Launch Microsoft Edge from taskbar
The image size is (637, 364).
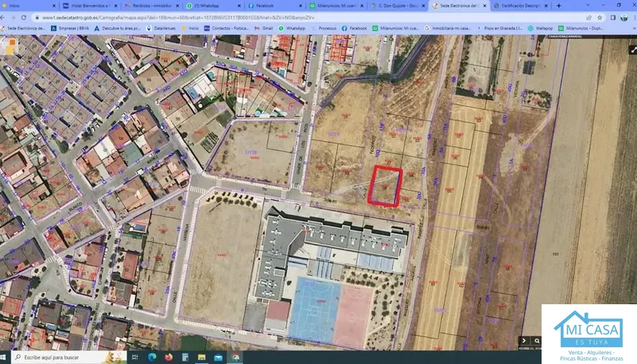(152, 357)
